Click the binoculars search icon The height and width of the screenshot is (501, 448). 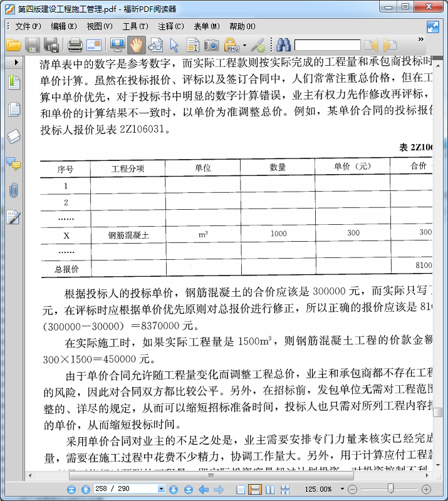click(284, 45)
